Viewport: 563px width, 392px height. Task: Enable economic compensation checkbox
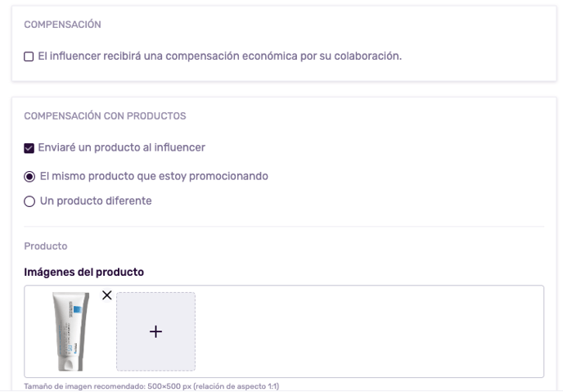click(x=29, y=56)
